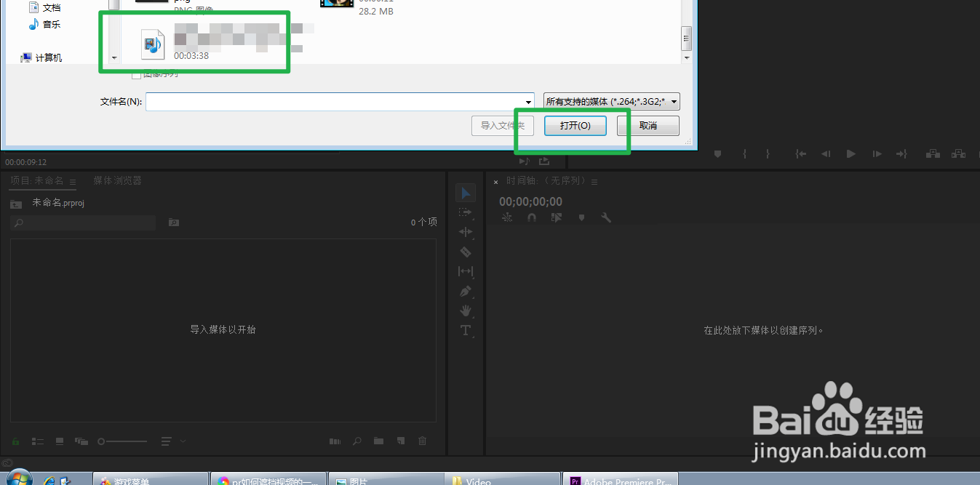
Task: Open 计算机 in the dialog sidebar
Action: (41, 57)
